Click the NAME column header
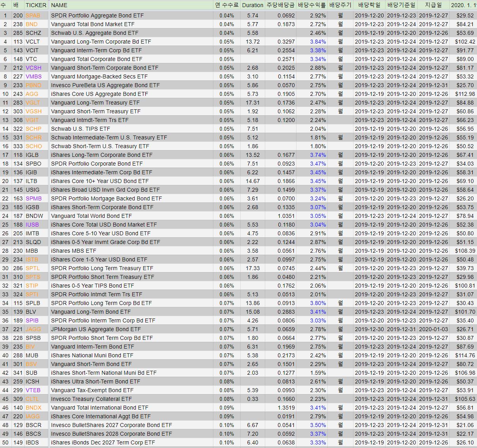Image resolution: width=477 pixels, height=448 pixels. point(59,5)
